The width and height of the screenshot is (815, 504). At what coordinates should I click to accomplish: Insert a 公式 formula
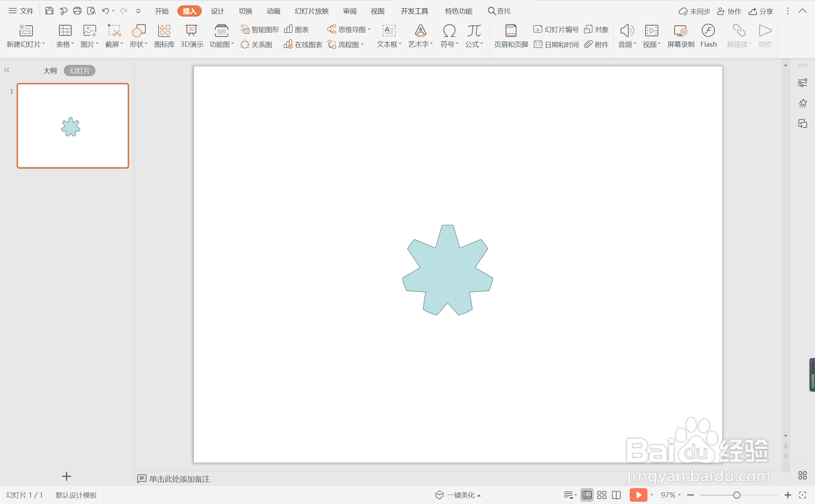[x=474, y=36]
